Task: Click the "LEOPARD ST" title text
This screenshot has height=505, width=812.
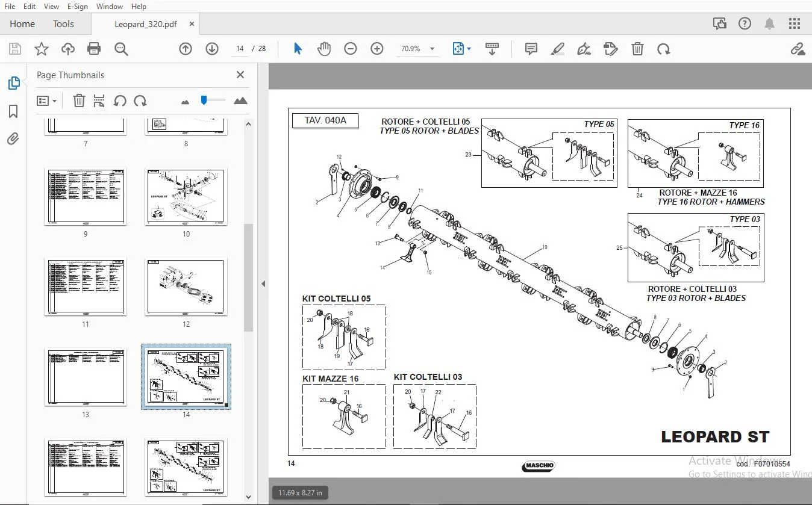Action: (715, 437)
